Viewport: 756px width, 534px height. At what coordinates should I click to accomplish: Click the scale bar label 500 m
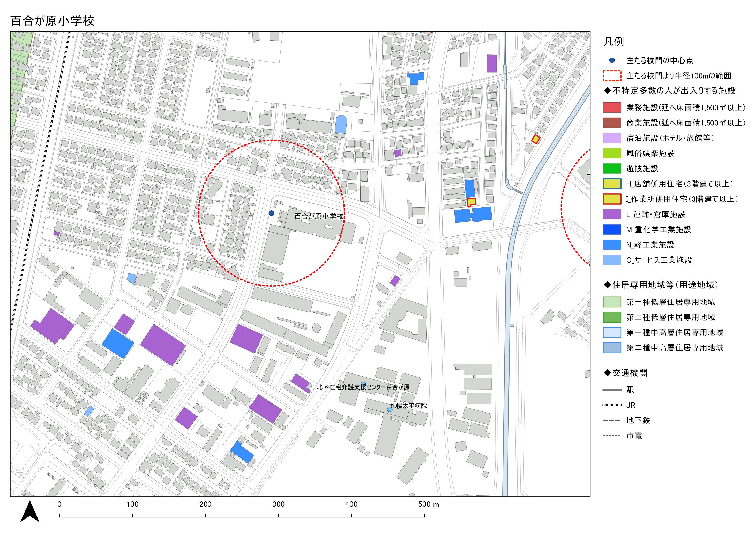coord(428,504)
